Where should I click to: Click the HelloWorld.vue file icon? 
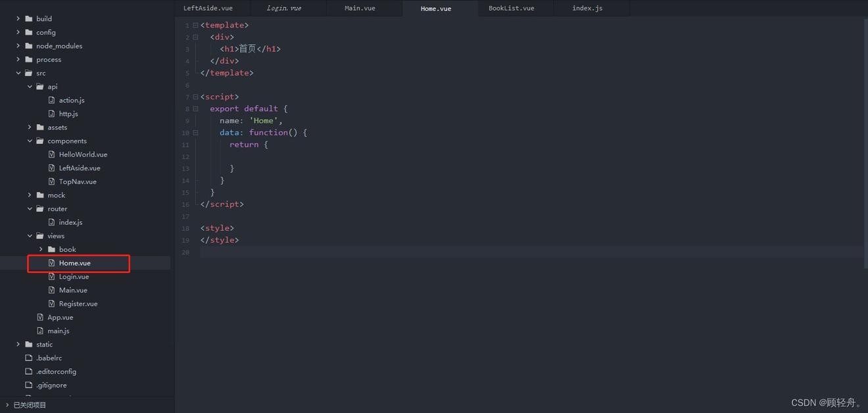pyautogui.click(x=52, y=155)
